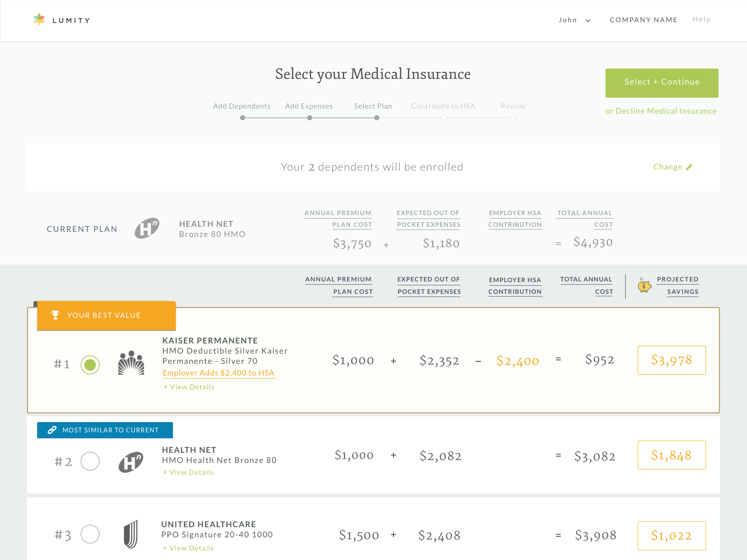
Task: Click the $2,082 Health Net out of pocket value
Action: [441, 456]
